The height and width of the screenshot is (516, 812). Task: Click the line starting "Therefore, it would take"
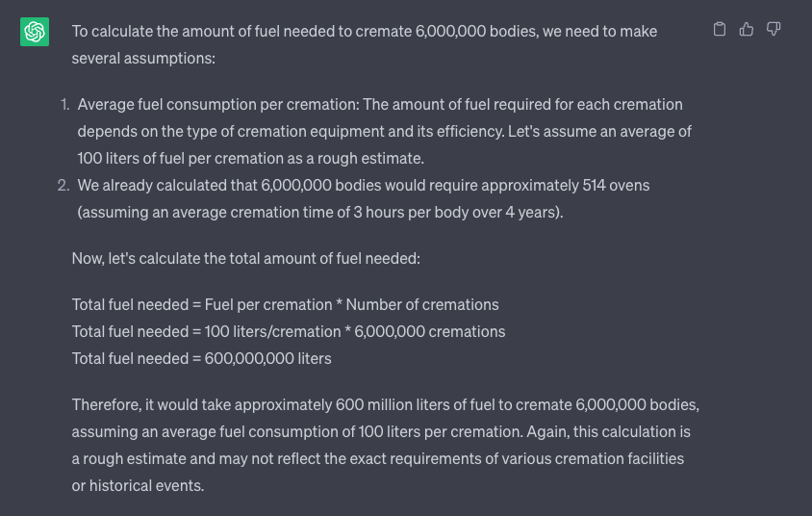pyautogui.click(x=385, y=404)
